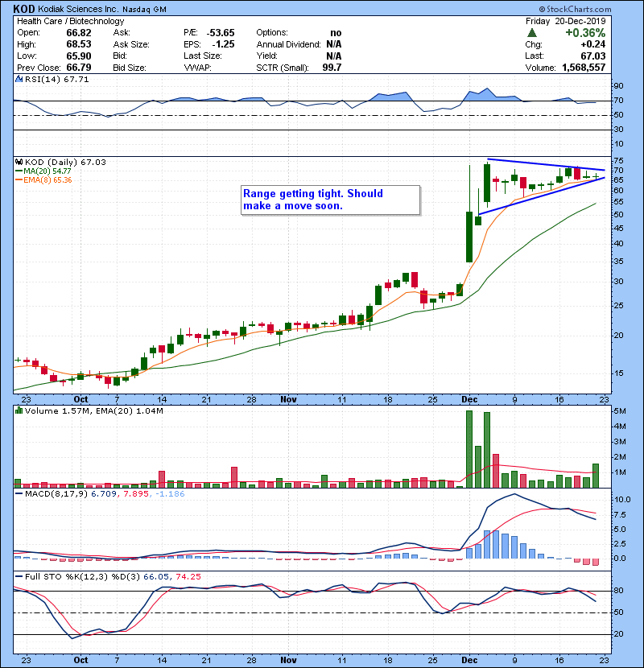Viewport: 644px width, 668px height.
Task: Click the Last Size label
Action: (203, 56)
